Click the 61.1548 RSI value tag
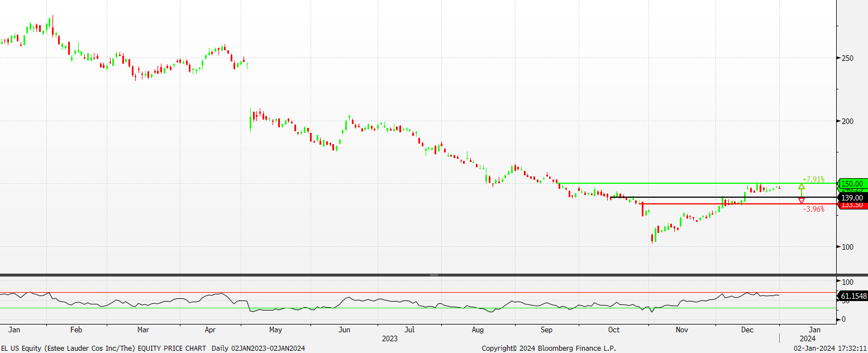The height and width of the screenshot is (353, 868). tap(852, 295)
